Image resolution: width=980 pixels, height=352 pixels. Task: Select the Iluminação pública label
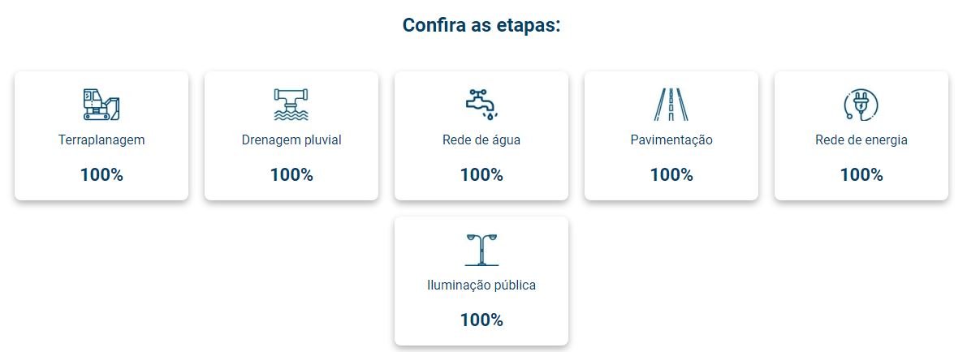click(x=481, y=285)
